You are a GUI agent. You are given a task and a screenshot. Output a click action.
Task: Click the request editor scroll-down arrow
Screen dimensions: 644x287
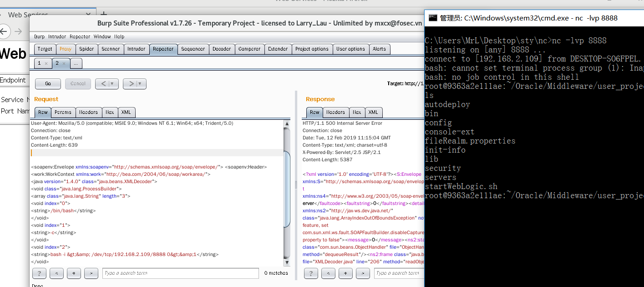click(287, 262)
